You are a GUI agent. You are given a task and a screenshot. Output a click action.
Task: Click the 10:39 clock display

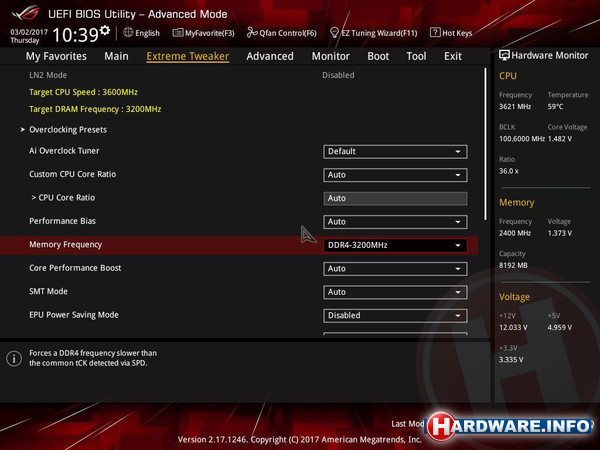click(x=75, y=35)
